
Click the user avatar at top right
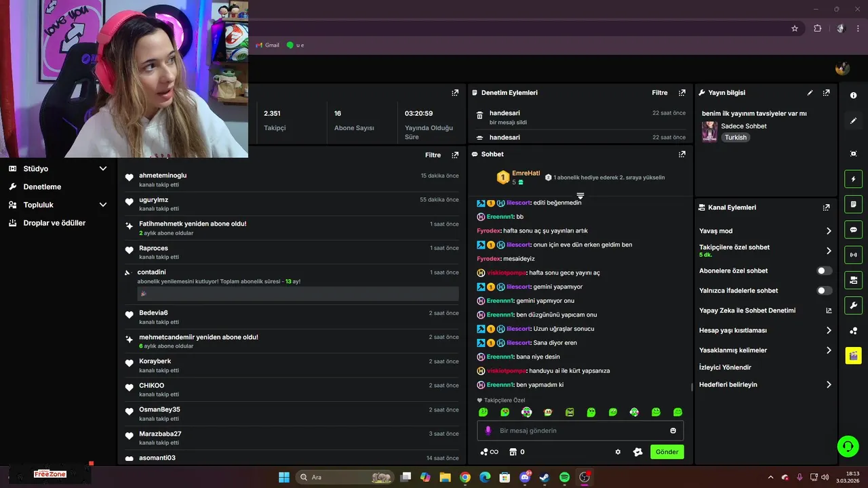pos(842,68)
